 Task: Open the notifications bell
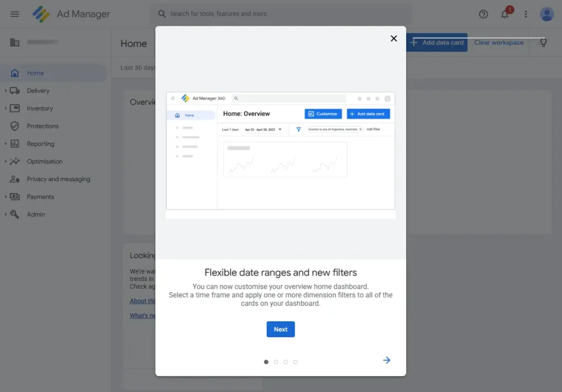tap(505, 14)
